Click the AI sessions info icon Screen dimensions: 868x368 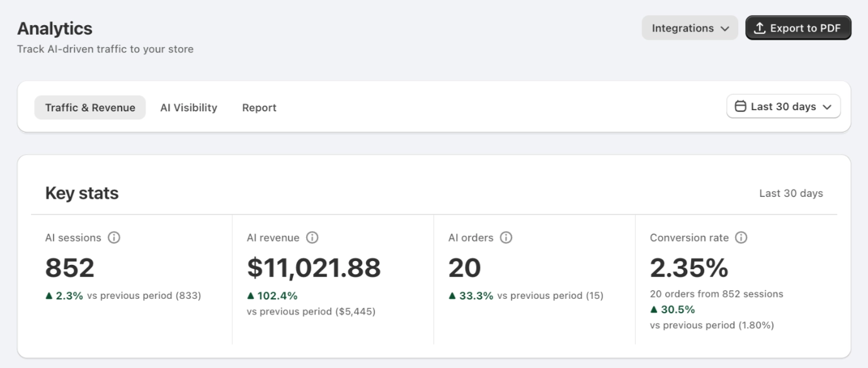click(x=114, y=238)
